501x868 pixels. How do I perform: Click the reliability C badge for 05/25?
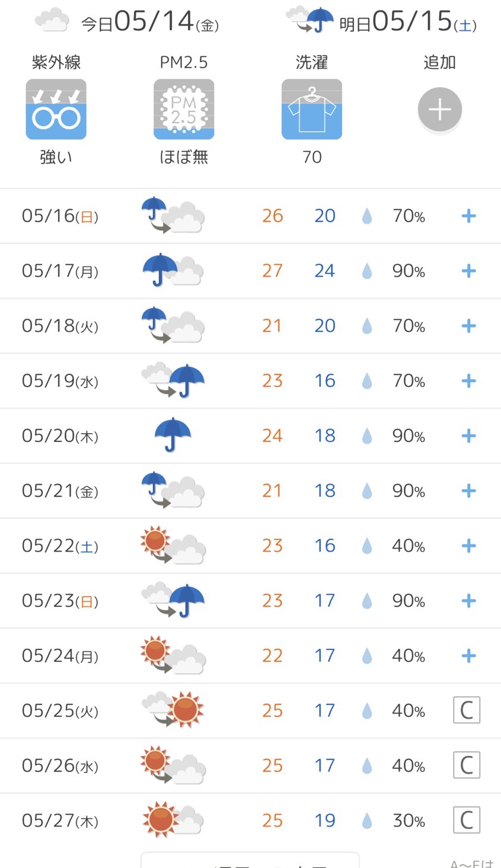pos(466,710)
